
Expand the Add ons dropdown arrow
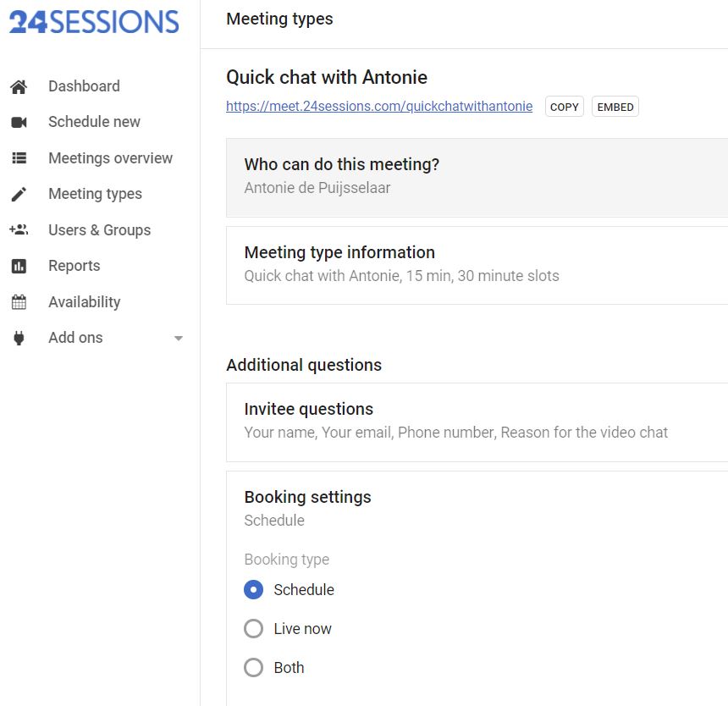(178, 339)
